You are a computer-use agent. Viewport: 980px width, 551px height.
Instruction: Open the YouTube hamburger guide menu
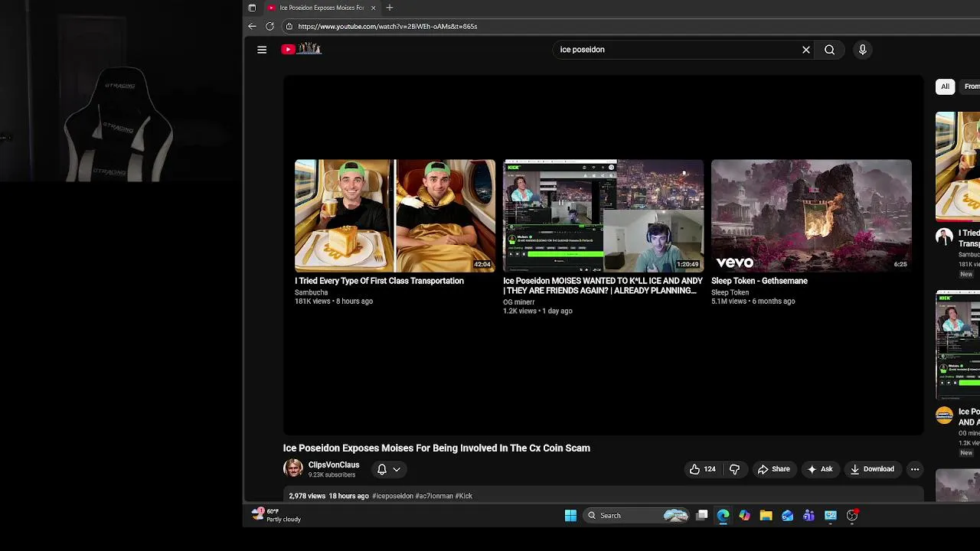262,50
